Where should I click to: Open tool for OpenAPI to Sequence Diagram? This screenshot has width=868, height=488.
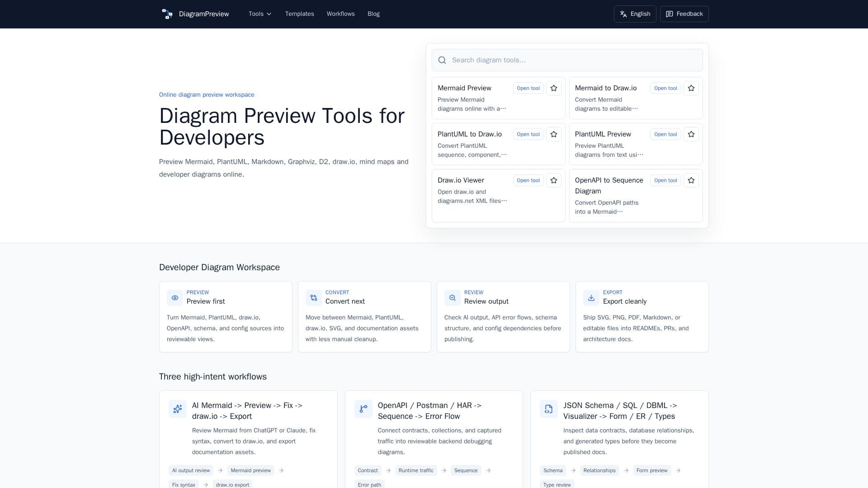665,180
